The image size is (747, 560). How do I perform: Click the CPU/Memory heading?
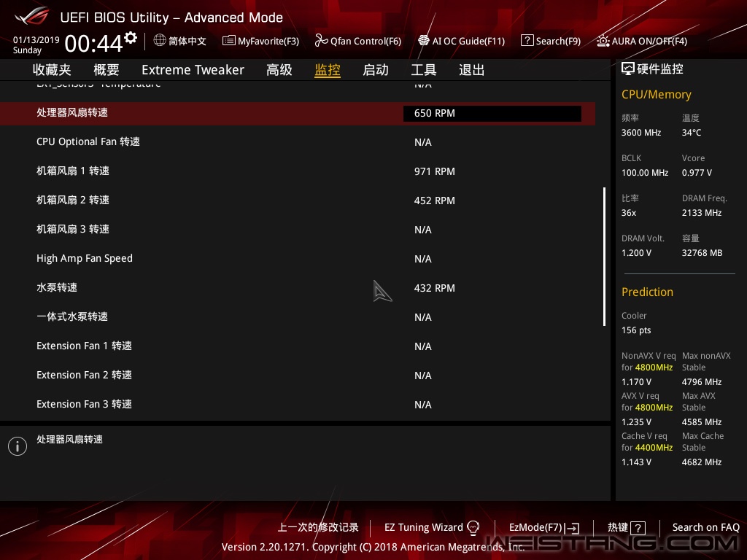tap(656, 94)
